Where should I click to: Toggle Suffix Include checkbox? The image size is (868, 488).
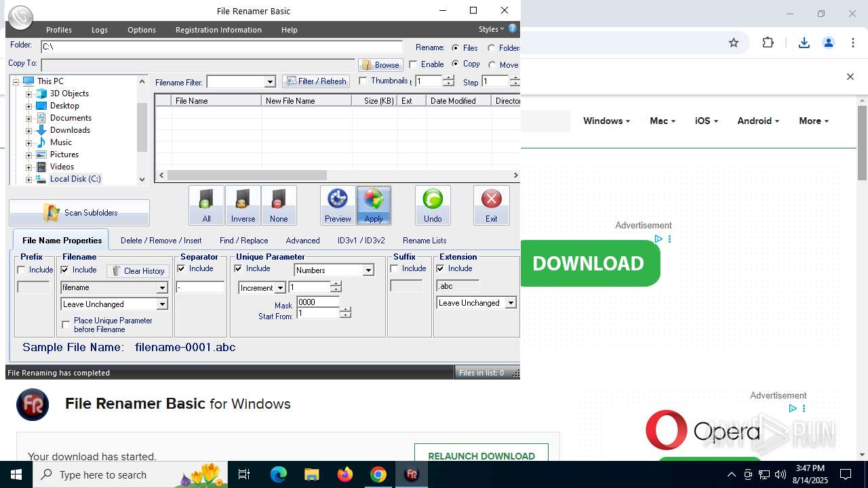click(x=395, y=268)
